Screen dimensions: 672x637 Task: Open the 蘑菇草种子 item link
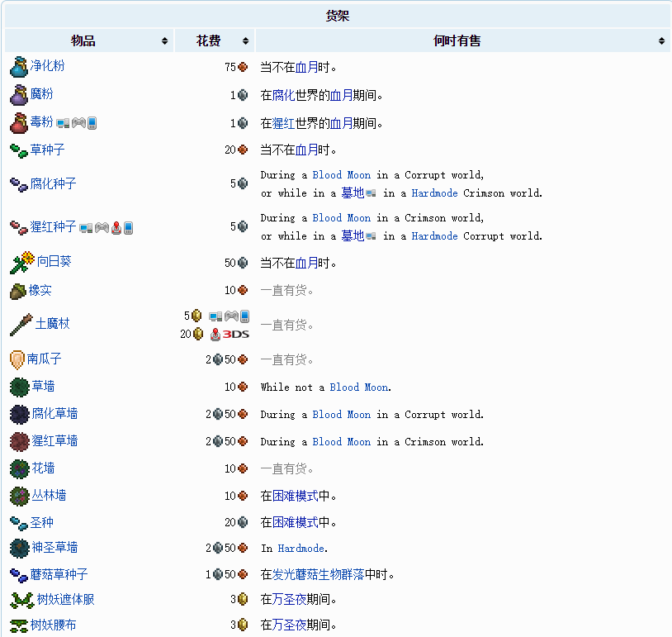click(59, 574)
